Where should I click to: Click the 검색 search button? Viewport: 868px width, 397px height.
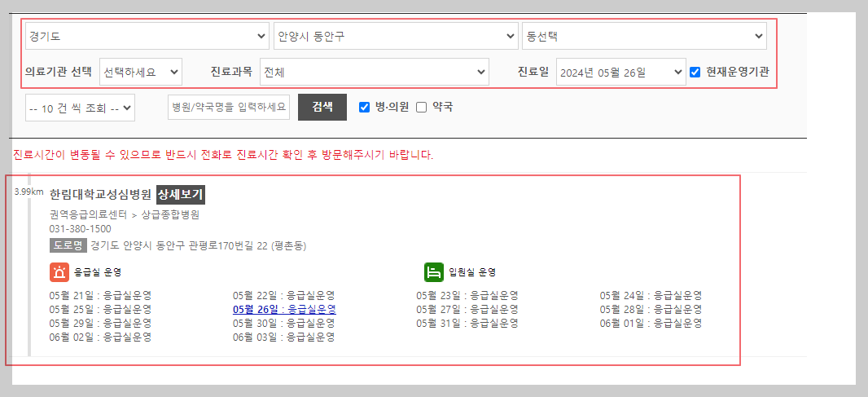coord(322,107)
